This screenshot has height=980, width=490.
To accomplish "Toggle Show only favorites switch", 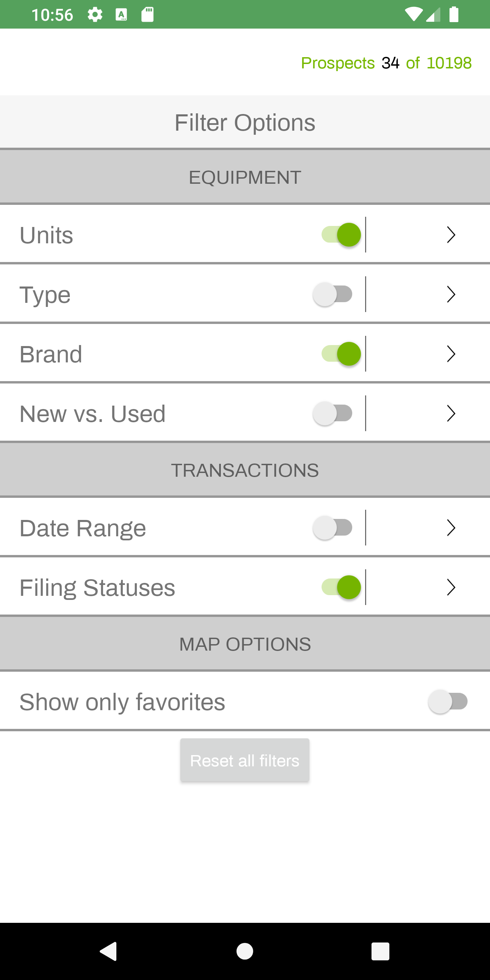I will 448,701.
